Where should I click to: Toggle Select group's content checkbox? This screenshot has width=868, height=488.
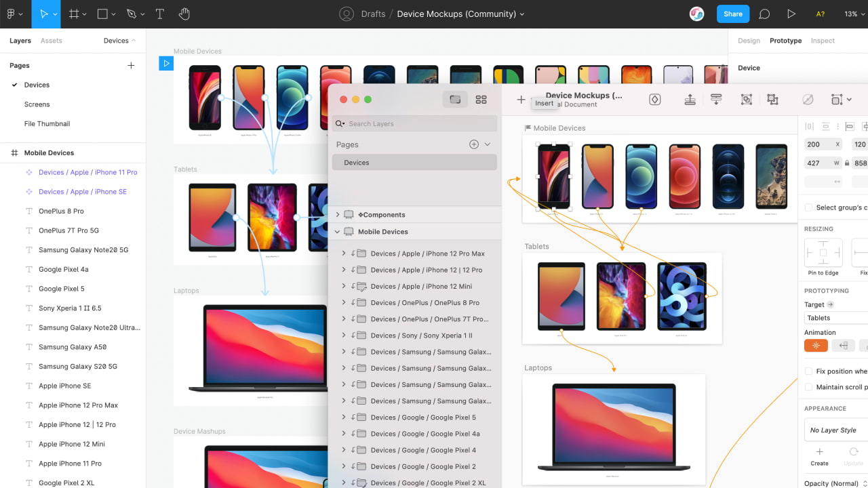(808, 207)
